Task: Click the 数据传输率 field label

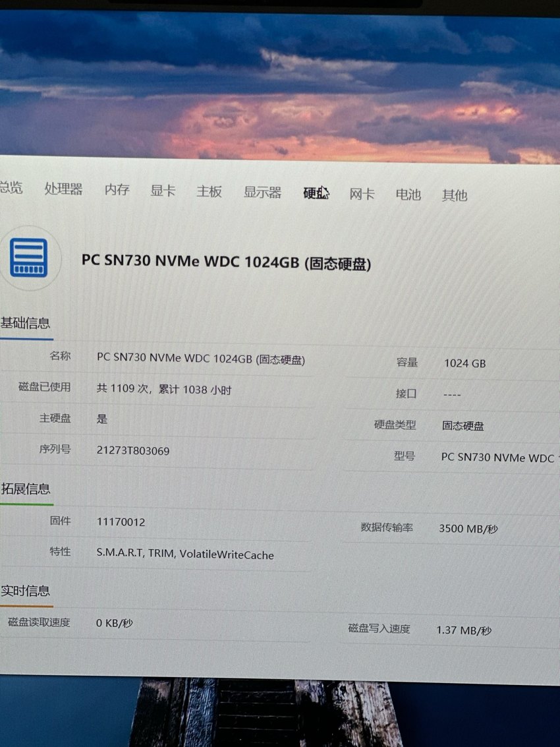Action: pyautogui.click(x=387, y=527)
